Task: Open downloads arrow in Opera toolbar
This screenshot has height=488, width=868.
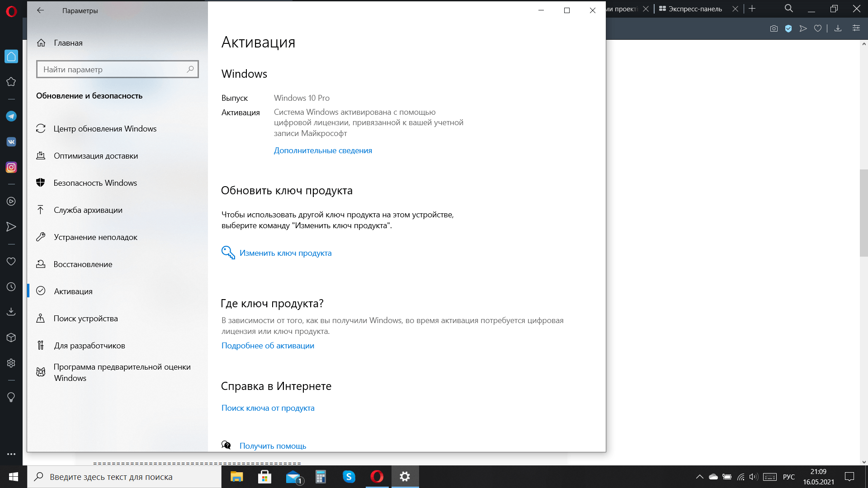Action: [x=838, y=28]
